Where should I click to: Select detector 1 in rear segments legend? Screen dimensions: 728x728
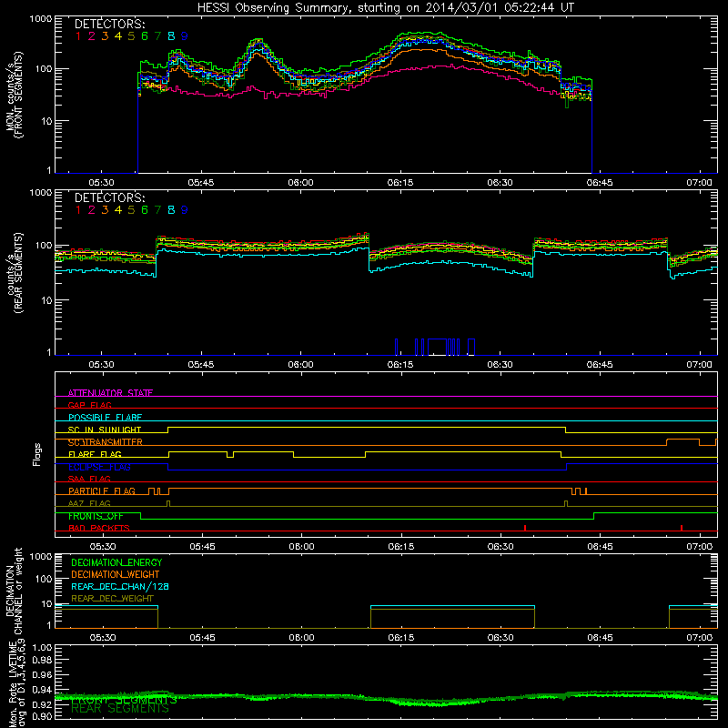point(78,210)
